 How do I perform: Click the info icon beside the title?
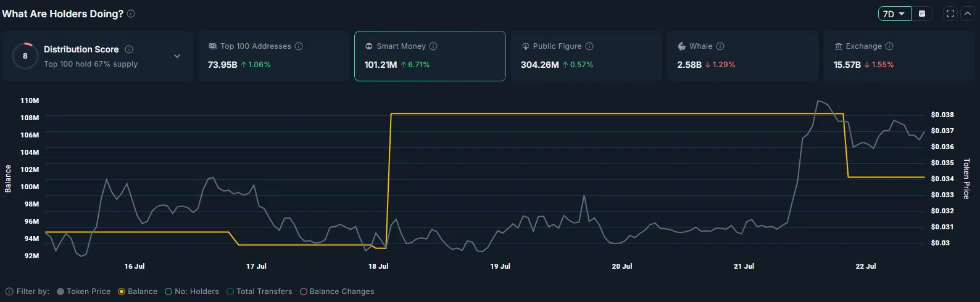pyautogui.click(x=131, y=14)
